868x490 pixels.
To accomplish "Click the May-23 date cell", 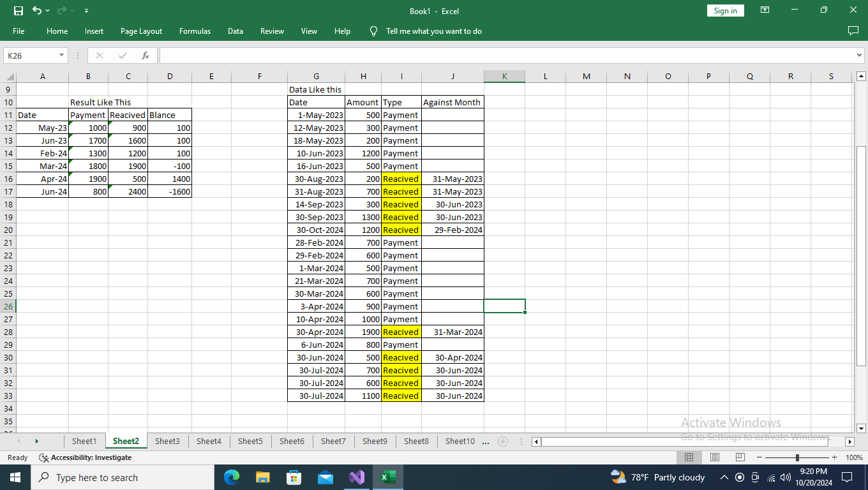I will 42,128.
